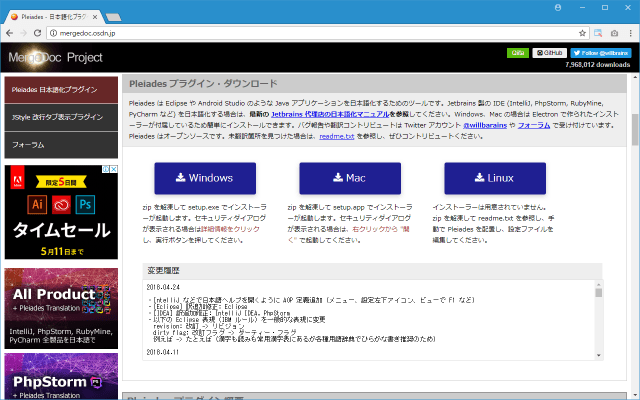Click the 7,968,012 downloads counter
This screenshot has height=400, width=640.
point(598,65)
